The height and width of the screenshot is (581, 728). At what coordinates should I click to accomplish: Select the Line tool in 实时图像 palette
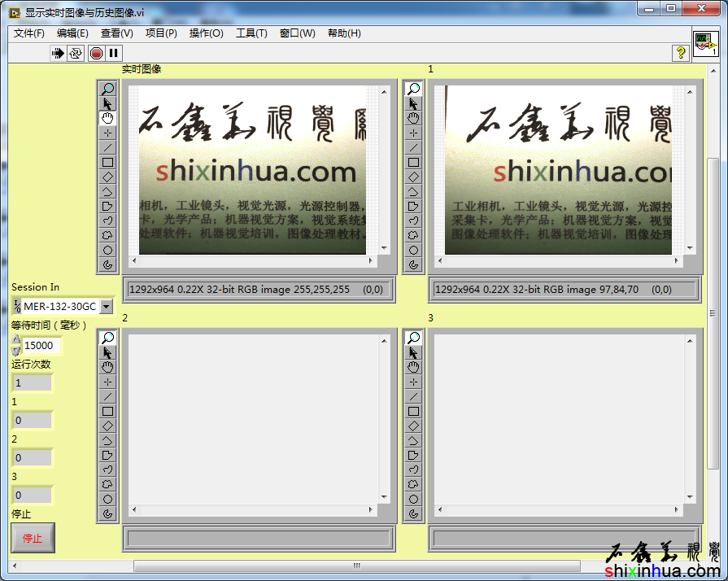click(x=107, y=147)
